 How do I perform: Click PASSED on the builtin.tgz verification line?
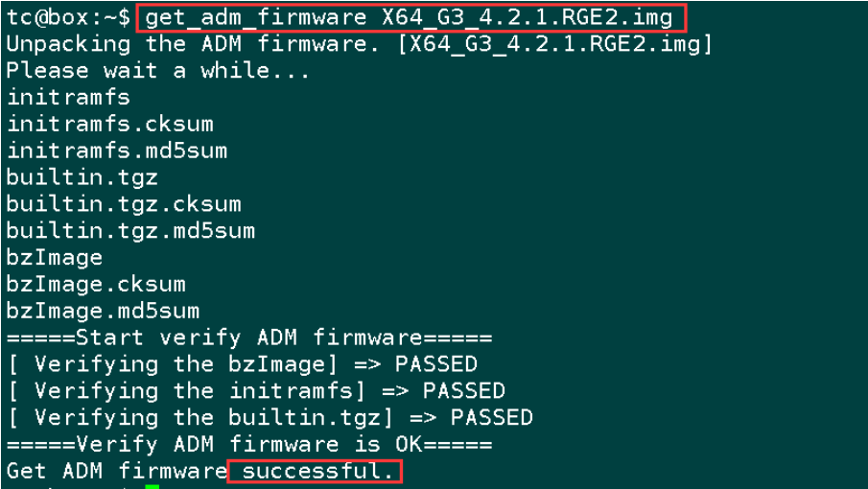point(491,418)
